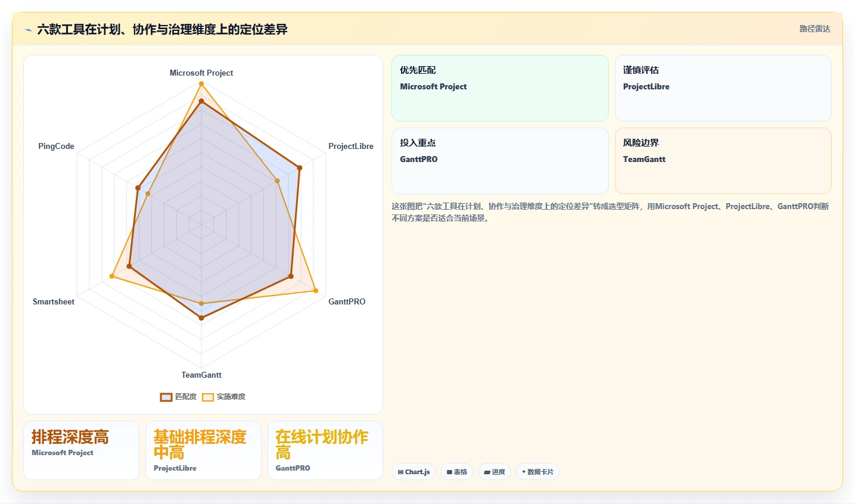Click the description paragraph starting 这张图把
The height and width of the screenshot is (504, 855).
610,212
